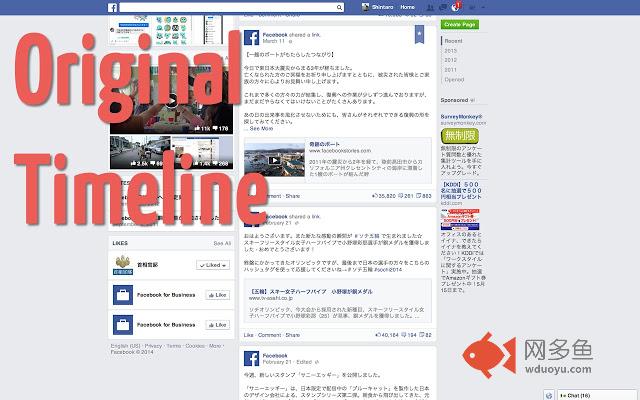This screenshot has height=400, width=640.
Task: Share the Olympic halfpipe post
Action: pos(292,335)
